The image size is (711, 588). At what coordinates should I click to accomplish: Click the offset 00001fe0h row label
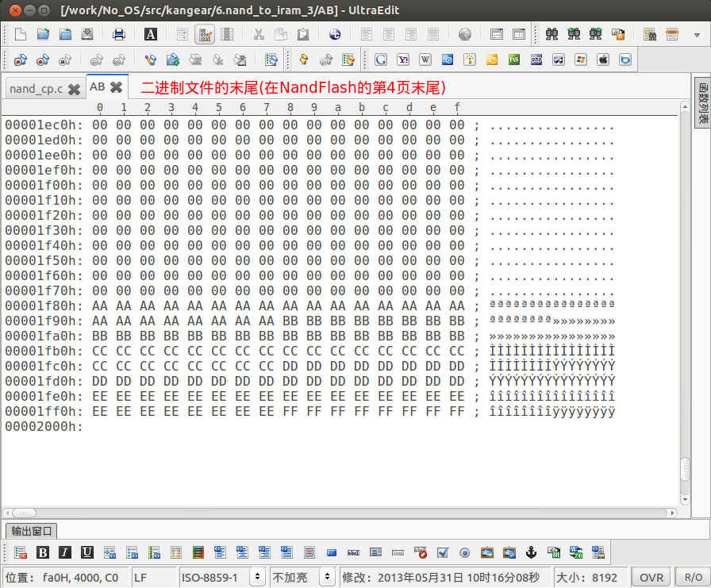click(x=44, y=397)
